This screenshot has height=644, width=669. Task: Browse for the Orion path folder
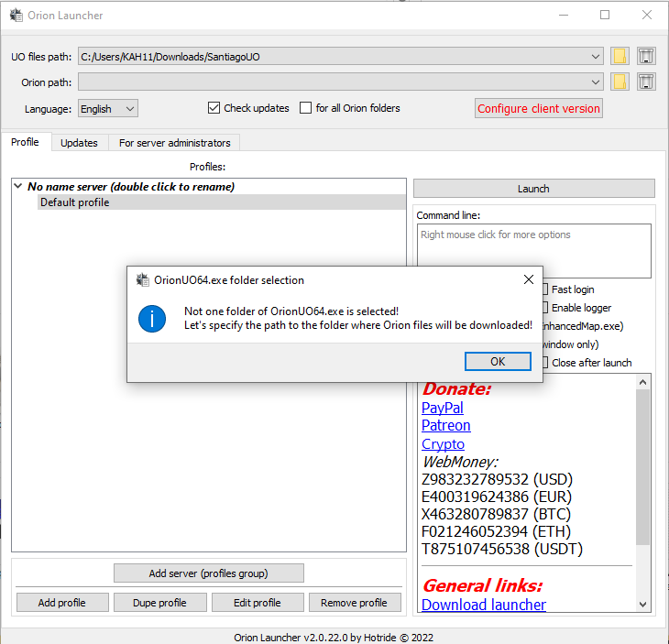click(x=620, y=82)
